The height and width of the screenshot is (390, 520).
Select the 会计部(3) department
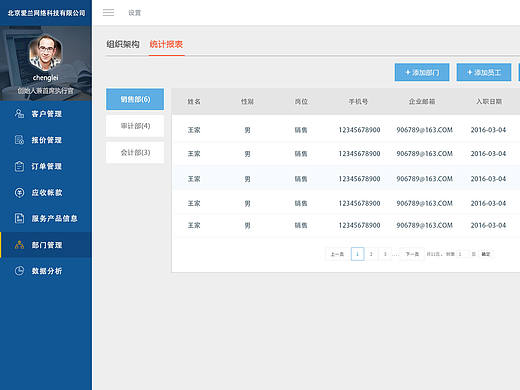135,152
